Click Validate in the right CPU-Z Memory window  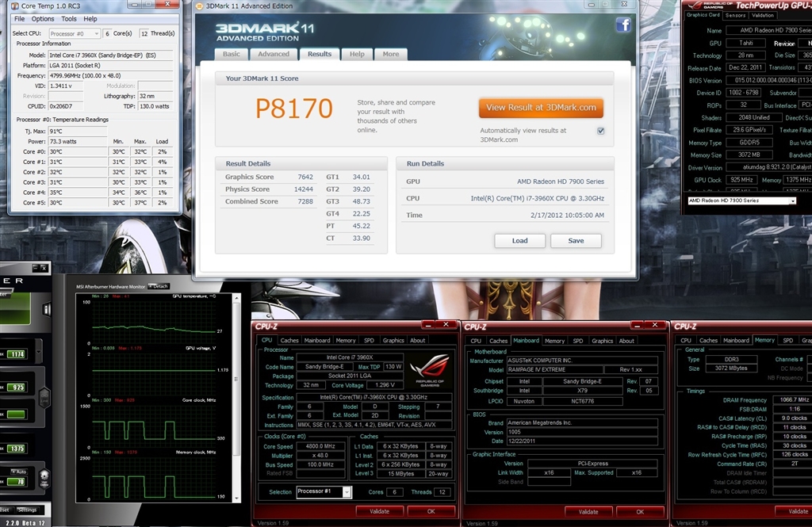[x=796, y=511]
